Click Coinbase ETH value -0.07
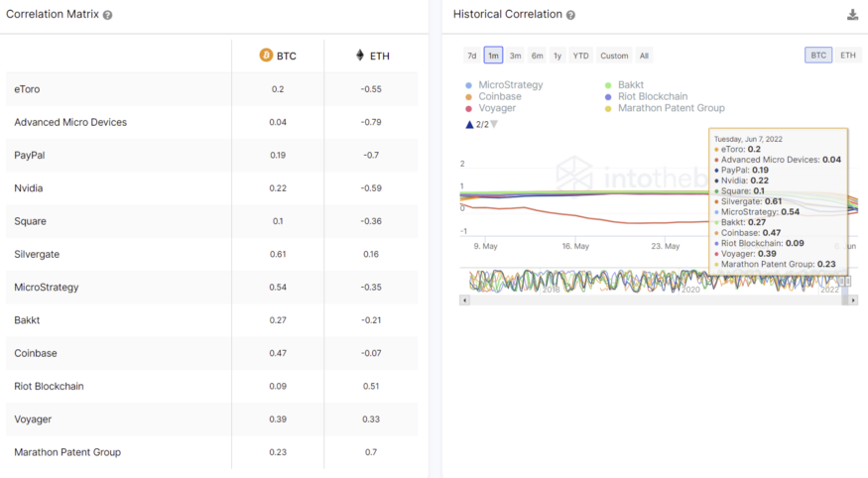Image resolution: width=868 pixels, height=478 pixels. [x=371, y=353]
